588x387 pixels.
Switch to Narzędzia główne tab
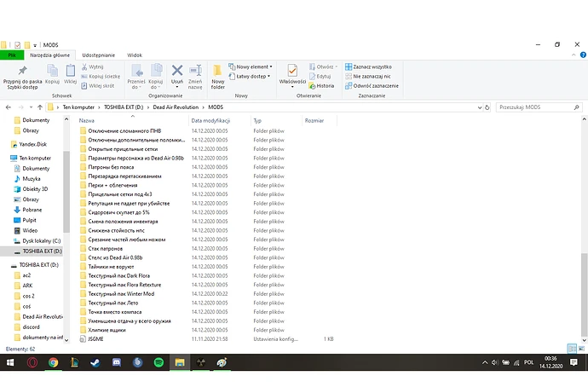click(50, 55)
